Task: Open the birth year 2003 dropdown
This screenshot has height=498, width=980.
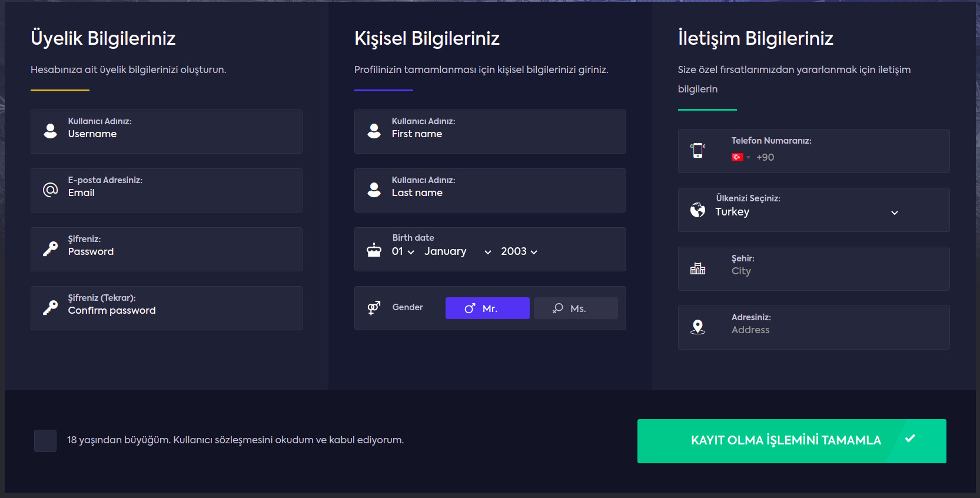Action: [519, 251]
